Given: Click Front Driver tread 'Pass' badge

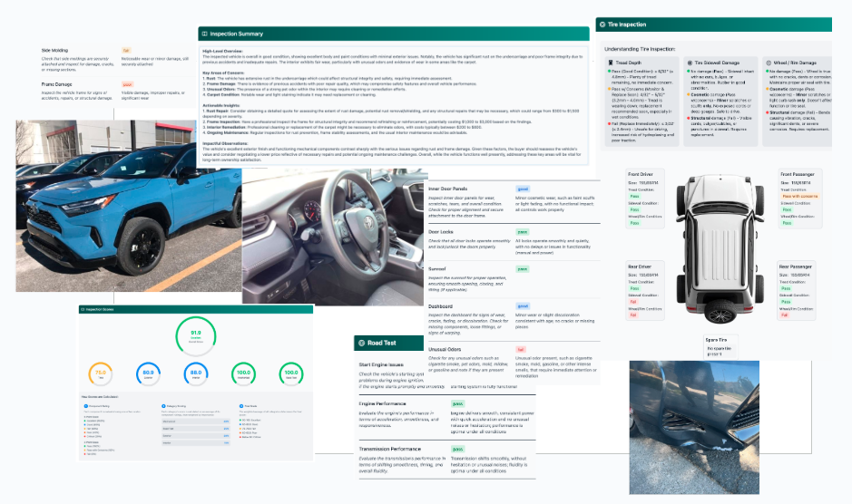Looking at the screenshot, I should point(634,196).
